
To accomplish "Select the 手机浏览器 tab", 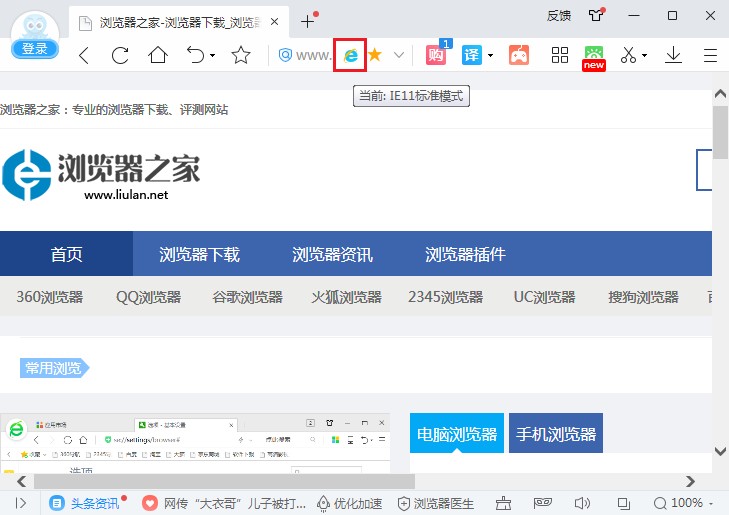I will (556, 433).
